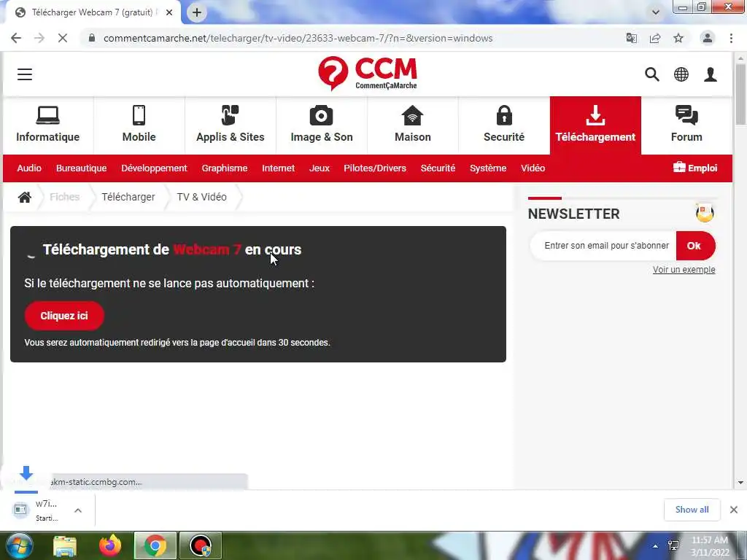Open the Forum section
Image resolution: width=747 pixels, height=560 pixels.
(686, 125)
